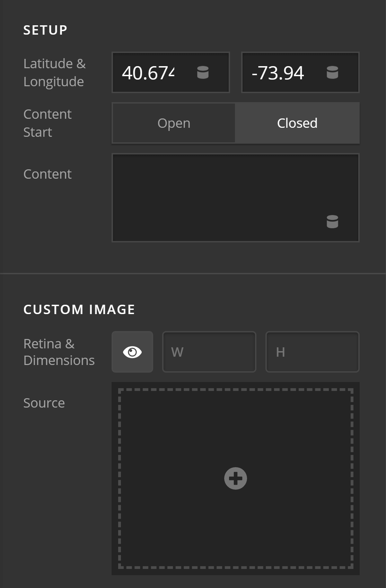
Task: Click the Content label text
Action: [x=47, y=174]
